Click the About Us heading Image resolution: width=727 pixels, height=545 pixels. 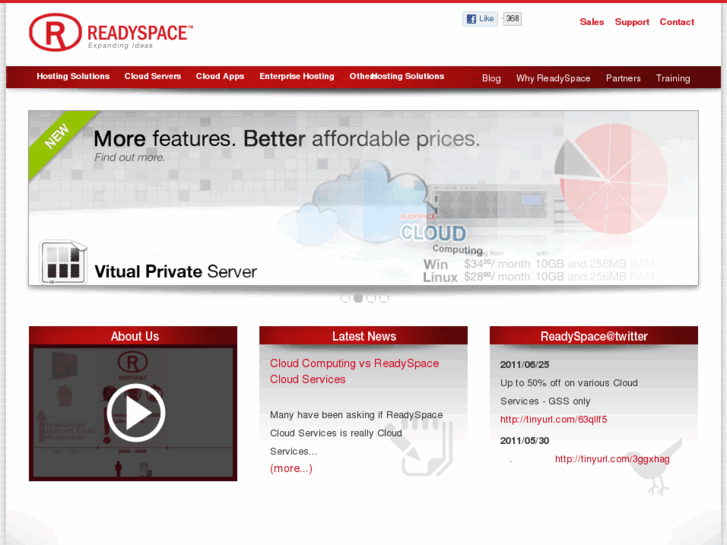tap(134, 336)
